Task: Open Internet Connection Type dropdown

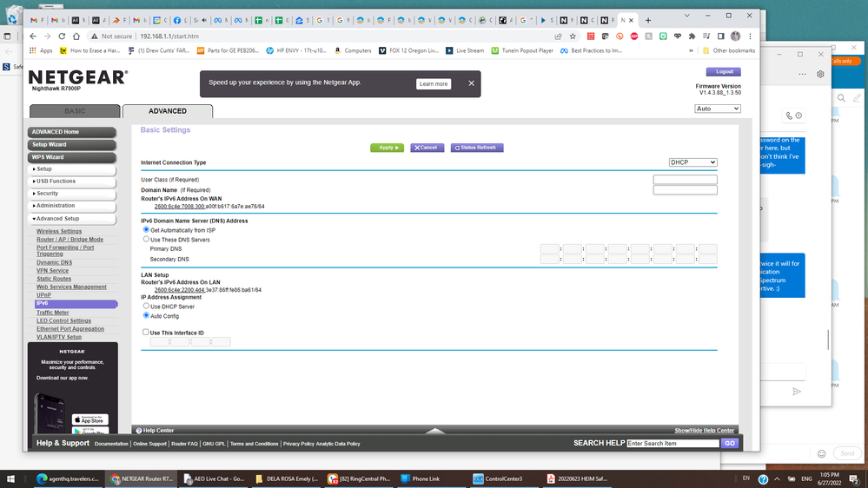Action: pyautogui.click(x=692, y=162)
